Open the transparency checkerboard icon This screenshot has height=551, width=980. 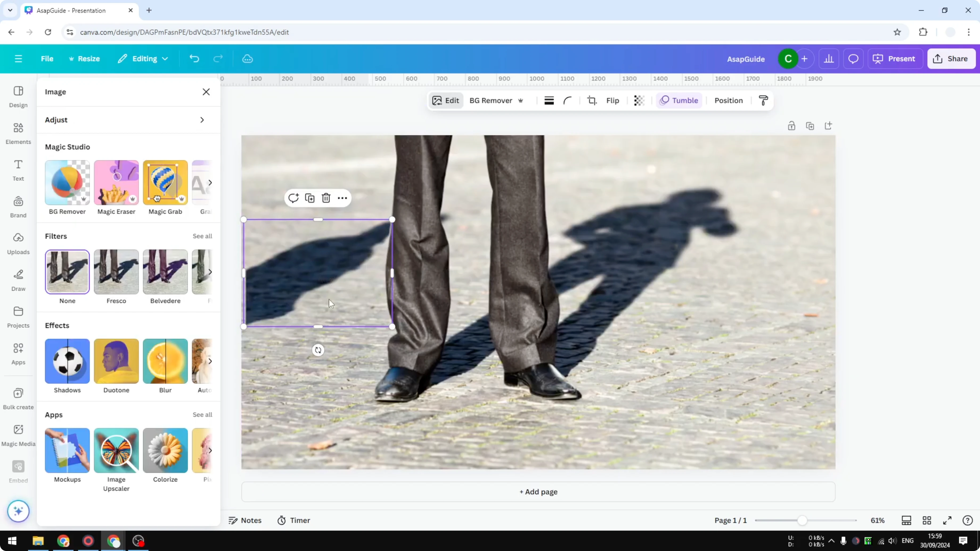[639, 100]
